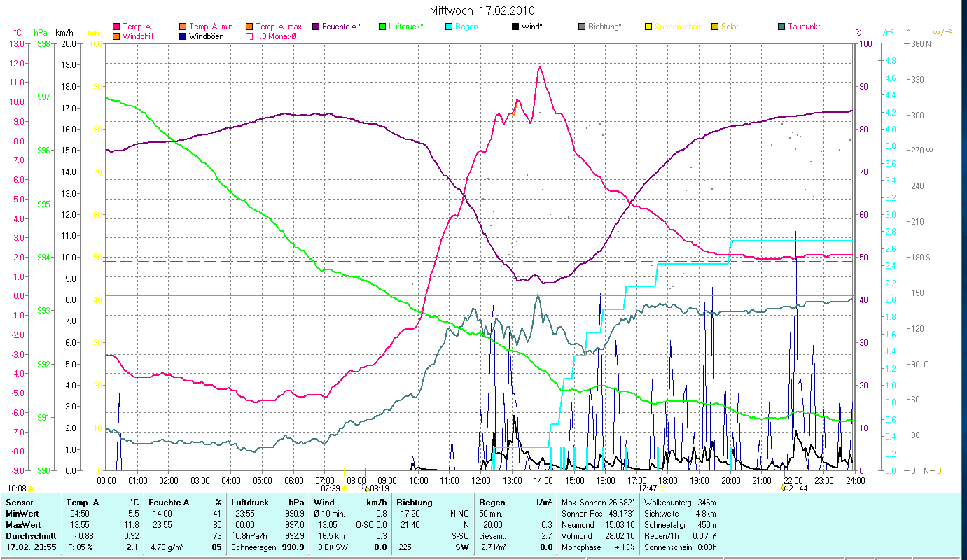Click the Wind table header
The width and height of the screenshot is (967, 560).
[324, 503]
